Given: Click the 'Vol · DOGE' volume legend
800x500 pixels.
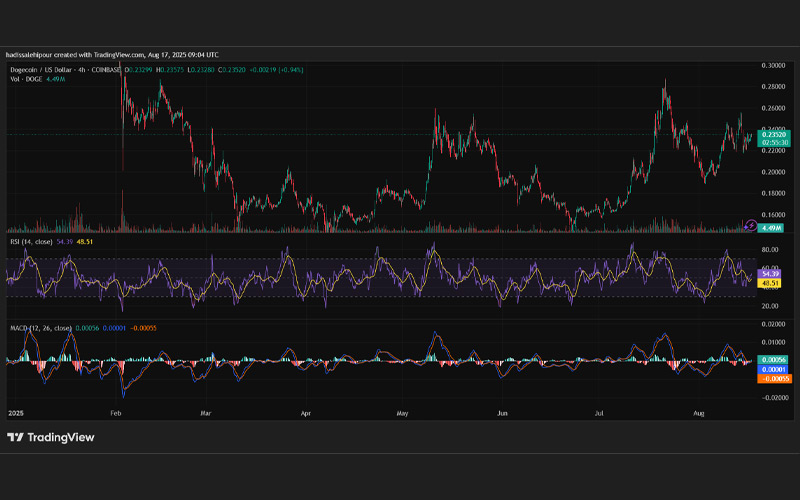Looking at the screenshot, I should tap(26, 79).
